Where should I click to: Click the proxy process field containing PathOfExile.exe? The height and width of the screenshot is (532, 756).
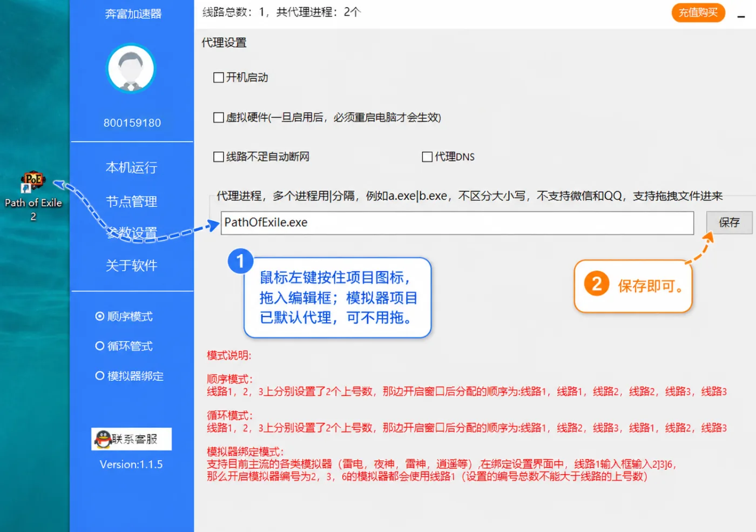457,223
